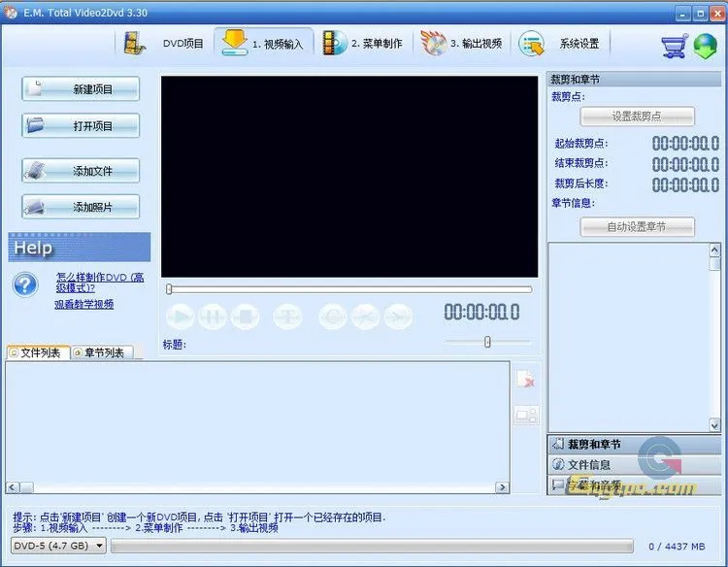The width and height of the screenshot is (728, 567).
Task: Click the 系统设置 settings list icon
Action: tap(532, 44)
